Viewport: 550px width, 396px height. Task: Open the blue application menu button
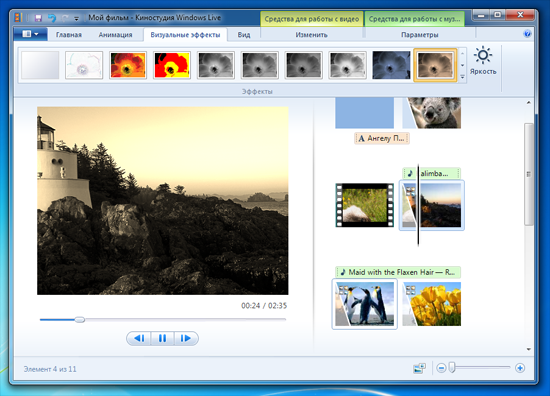pos(31,34)
